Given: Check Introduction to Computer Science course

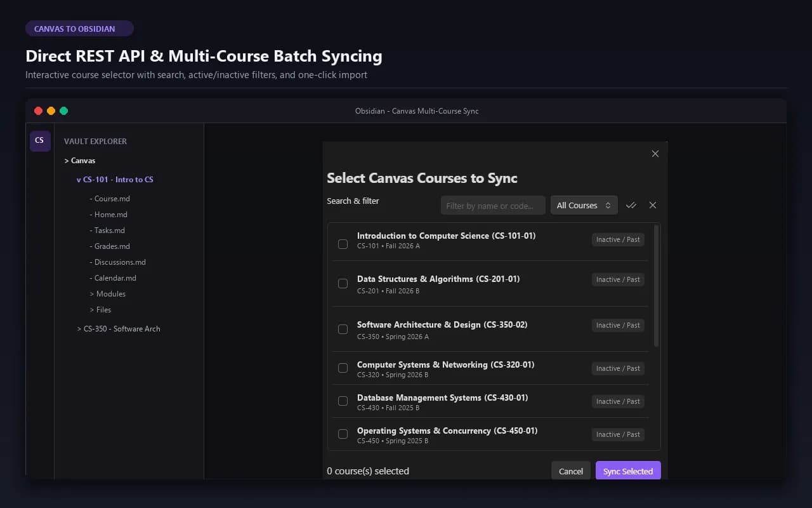Looking at the screenshot, I should [x=343, y=244].
